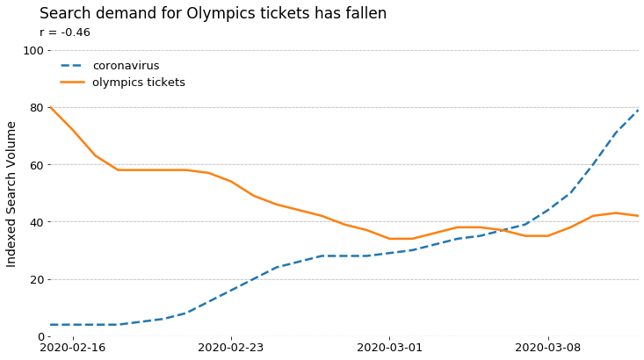
Task: Select the coronavirus legend label
Action: pos(127,66)
